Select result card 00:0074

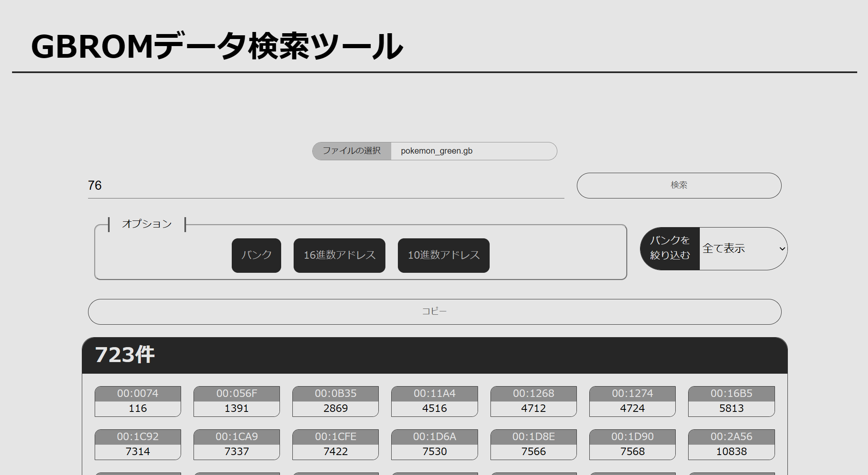[138, 401]
